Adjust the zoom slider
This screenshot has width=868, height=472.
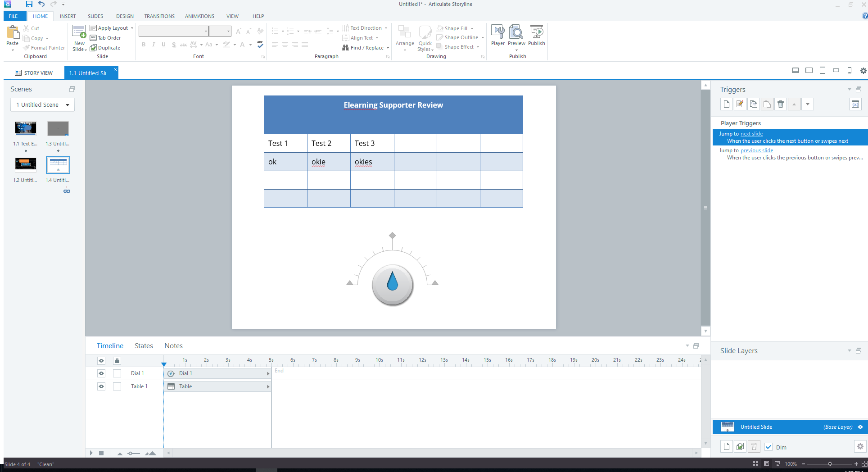(x=830, y=464)
